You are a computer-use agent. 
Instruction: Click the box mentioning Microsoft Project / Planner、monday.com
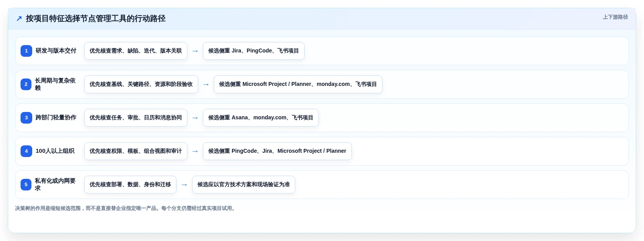click(x=298, y=84)
